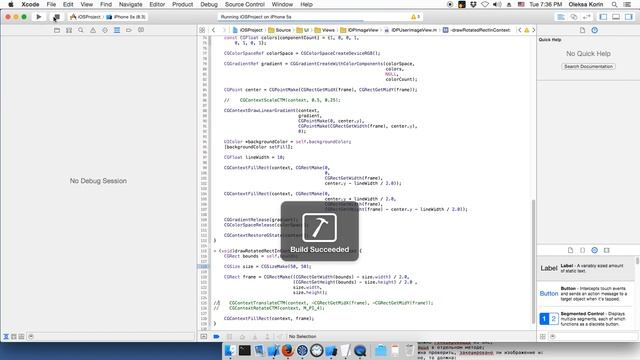Show the Code Snippet library
The image size is (640, 360).
click(x=582, y=250)
